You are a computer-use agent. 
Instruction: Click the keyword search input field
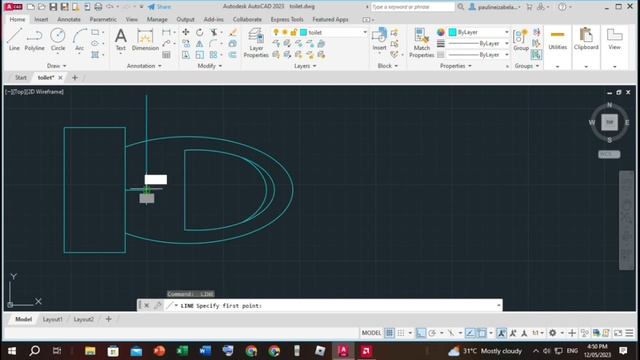413,7
